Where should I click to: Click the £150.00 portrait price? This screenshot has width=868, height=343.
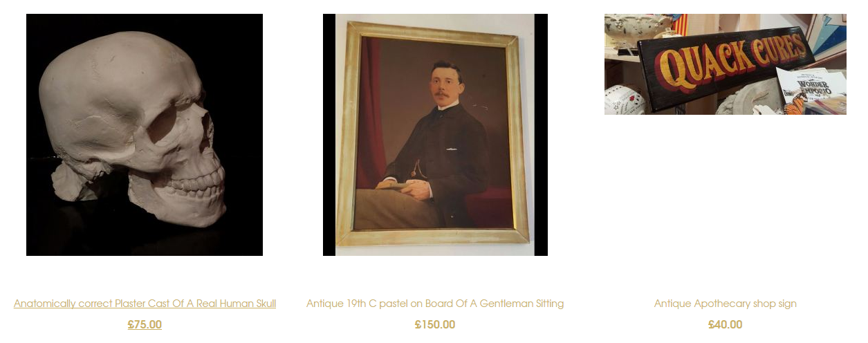[x=435, y=324]
